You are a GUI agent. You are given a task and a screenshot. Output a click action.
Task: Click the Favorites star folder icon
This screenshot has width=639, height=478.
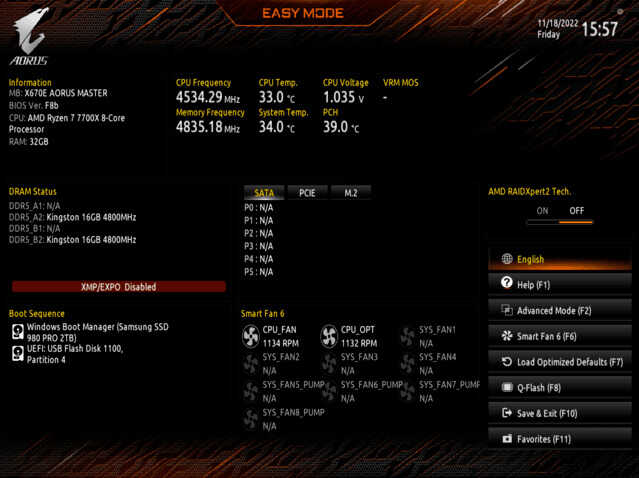pyautogui.click(x=507, y=438)
